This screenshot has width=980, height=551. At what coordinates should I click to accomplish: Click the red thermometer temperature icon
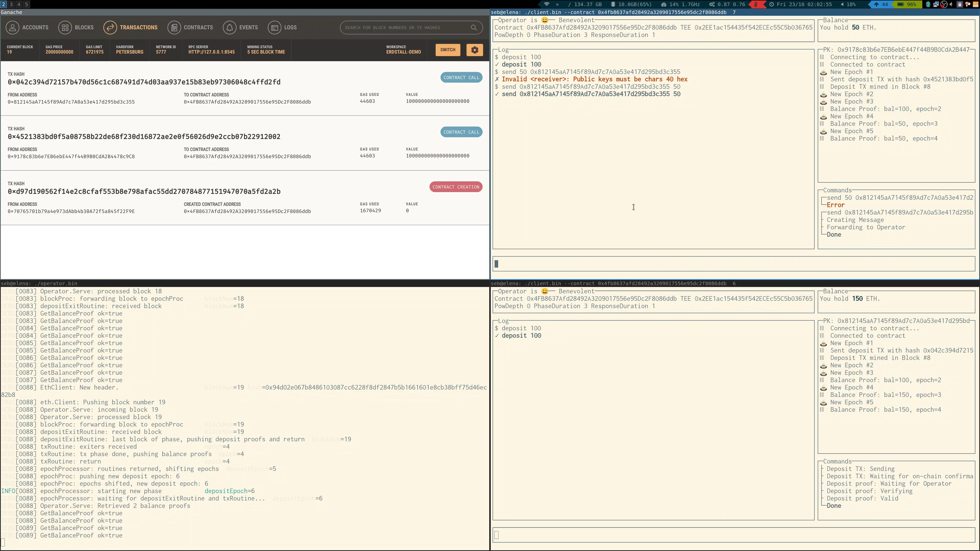point(755,4)
